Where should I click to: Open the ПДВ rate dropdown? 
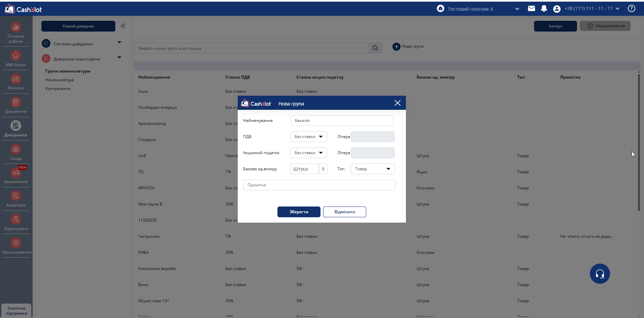[308, 137]
